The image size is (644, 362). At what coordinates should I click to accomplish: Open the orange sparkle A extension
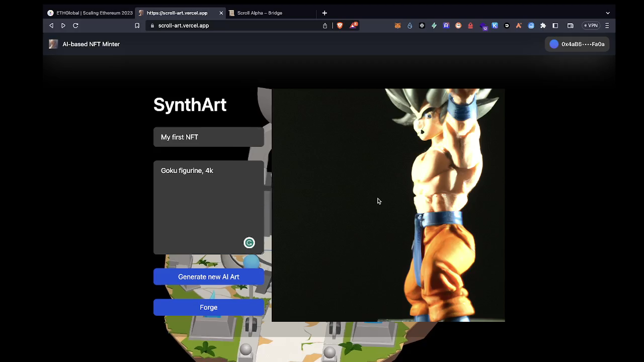(519, 26)
